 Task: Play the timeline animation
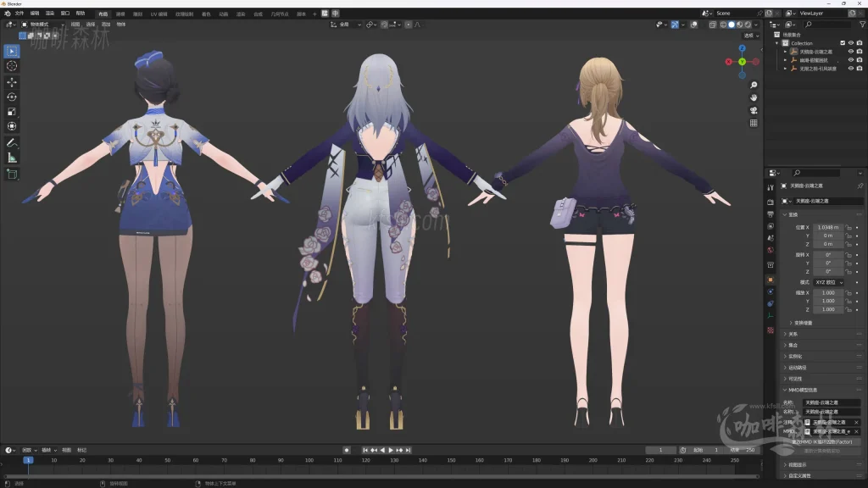tap(391, 451)
